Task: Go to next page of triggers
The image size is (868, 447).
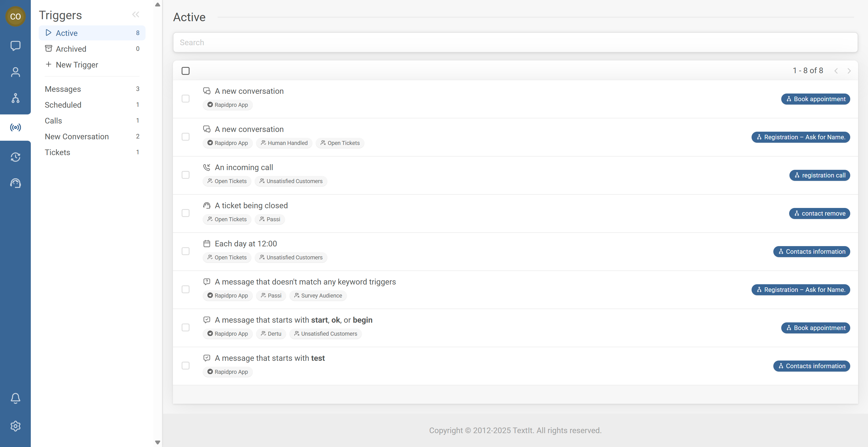Action: click(x=849, y=71)
